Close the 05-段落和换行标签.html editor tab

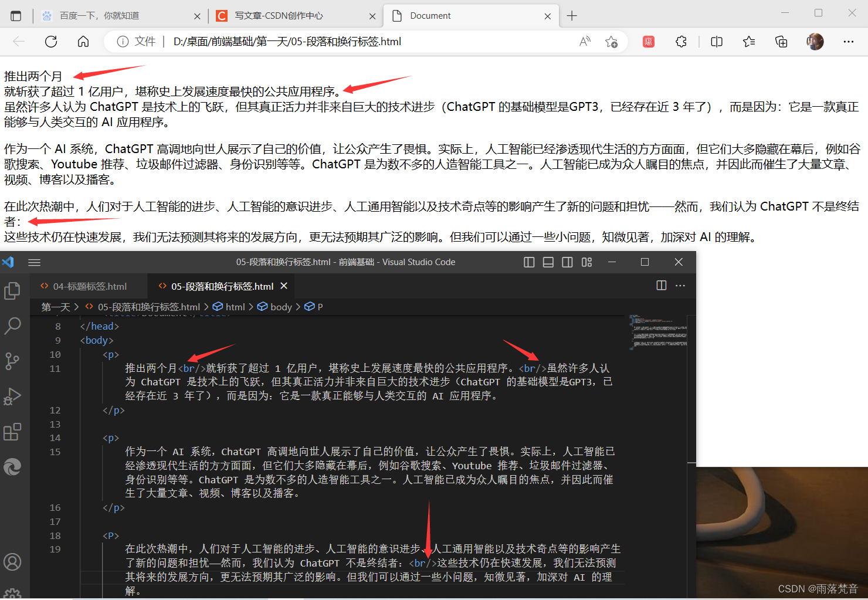tap(284, 286)
